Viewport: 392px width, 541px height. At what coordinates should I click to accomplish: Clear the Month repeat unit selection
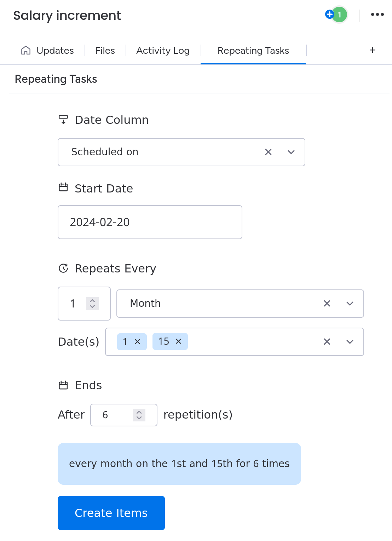point(327,304)
